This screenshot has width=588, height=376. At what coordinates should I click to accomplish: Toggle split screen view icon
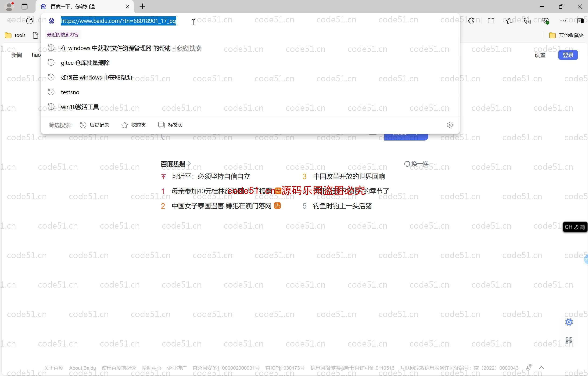[491, 21]
